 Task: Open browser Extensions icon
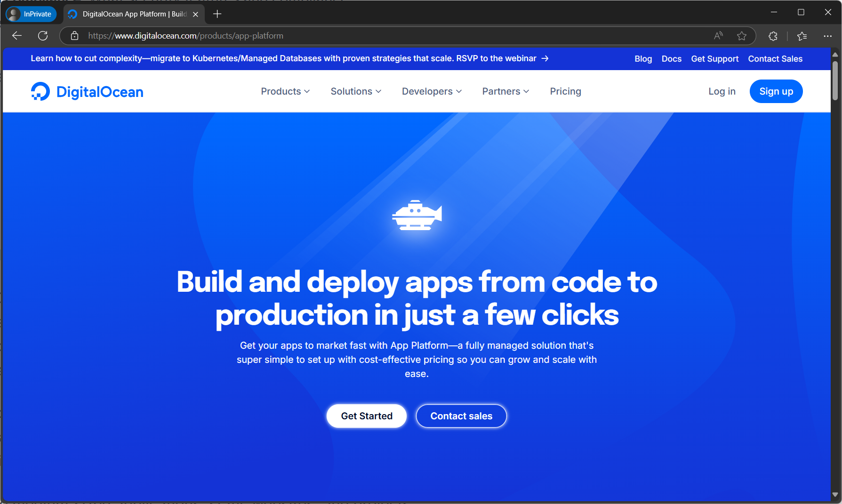(773, 36)
